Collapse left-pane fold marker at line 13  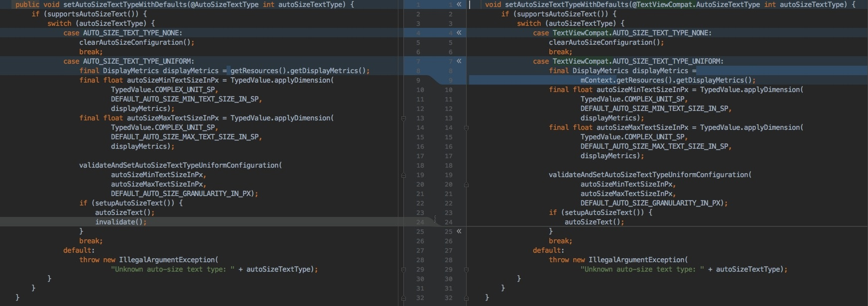click(x=403, y=118)
